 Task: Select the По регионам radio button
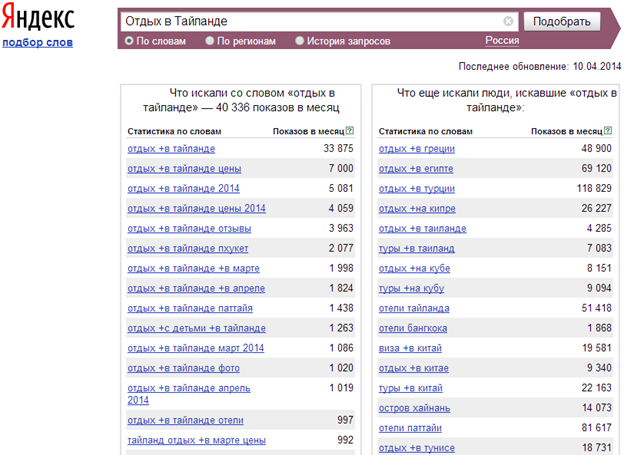(210, 41)
